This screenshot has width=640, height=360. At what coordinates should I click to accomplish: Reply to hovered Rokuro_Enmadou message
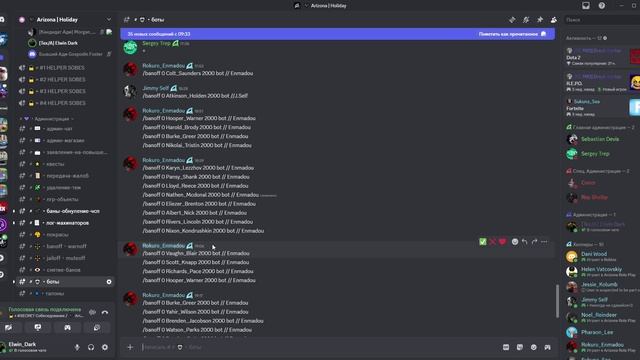[x=524, y=242]
